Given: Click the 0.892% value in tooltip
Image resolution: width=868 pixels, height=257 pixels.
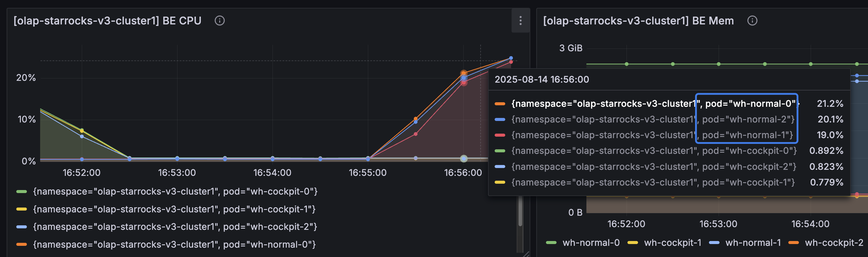Looking at the screenshot, I should pos(826,151).
